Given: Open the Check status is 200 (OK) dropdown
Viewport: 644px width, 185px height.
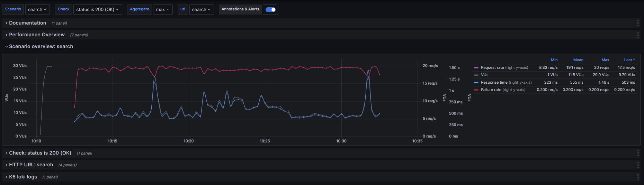Looking at the screenshot, I should [x=97, y=9].
